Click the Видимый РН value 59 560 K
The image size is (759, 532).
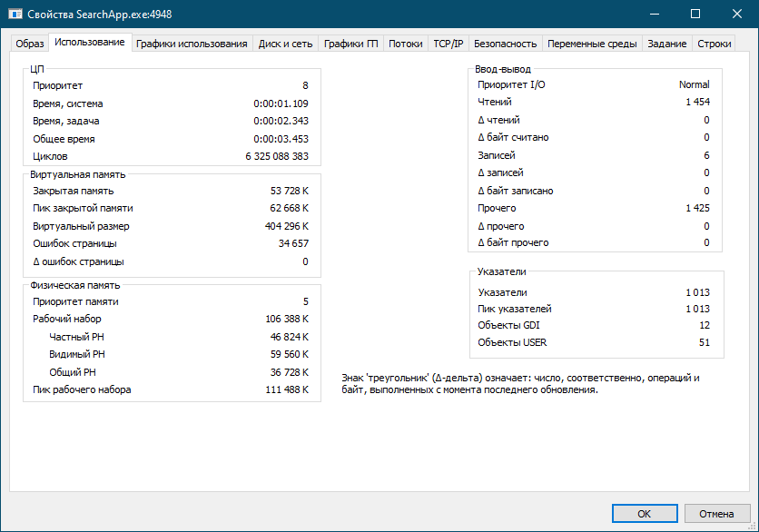pos(290,354)
